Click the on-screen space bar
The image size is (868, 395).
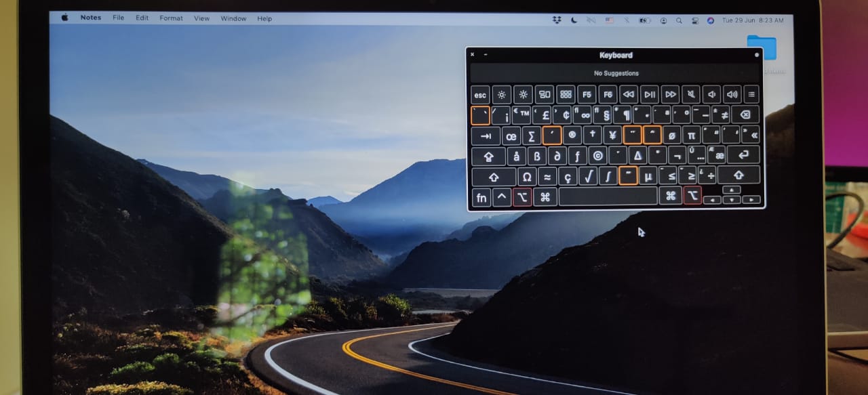pyautogui.click(x=608, y=196)
